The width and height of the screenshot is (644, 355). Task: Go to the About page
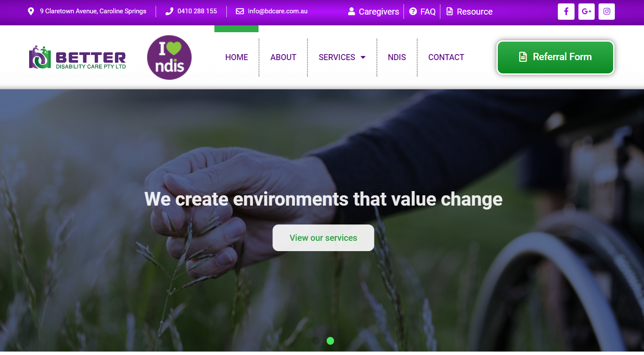pyautogui.click(x=283, y=58)
